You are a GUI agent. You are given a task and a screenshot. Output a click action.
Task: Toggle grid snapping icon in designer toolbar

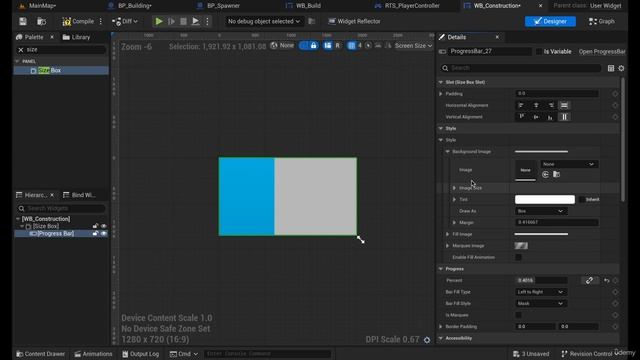[351, 46]
